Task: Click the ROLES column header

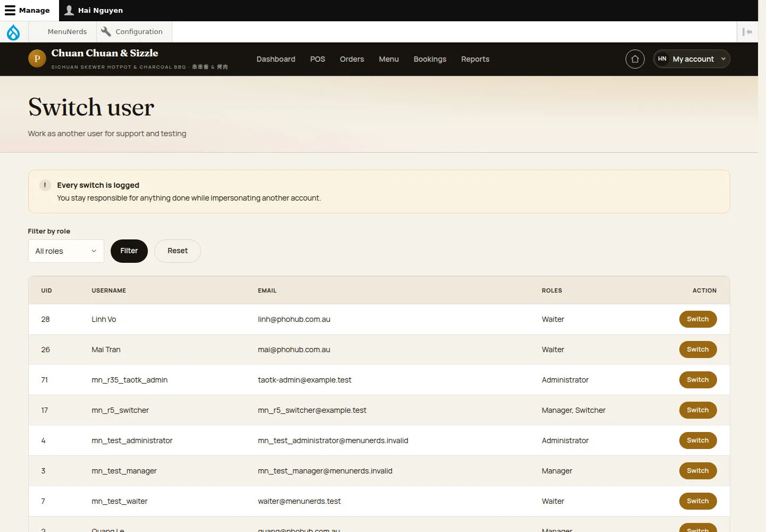Action: [x=552, y=290]
